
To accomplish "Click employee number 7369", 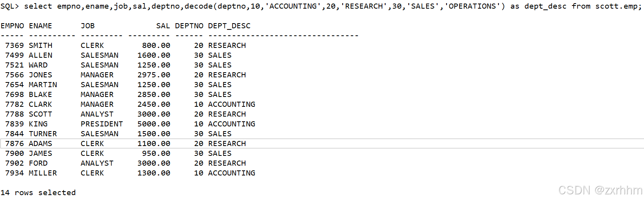I will point(15,46).
